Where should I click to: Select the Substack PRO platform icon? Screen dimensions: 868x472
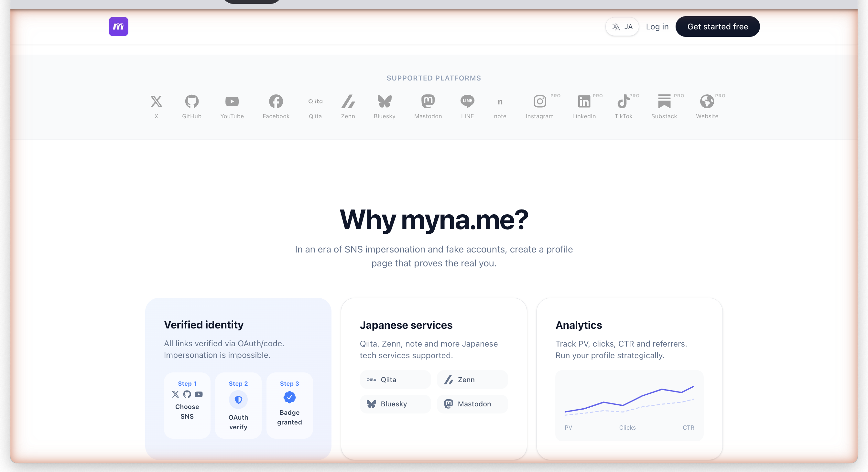[x=664, y=102]
